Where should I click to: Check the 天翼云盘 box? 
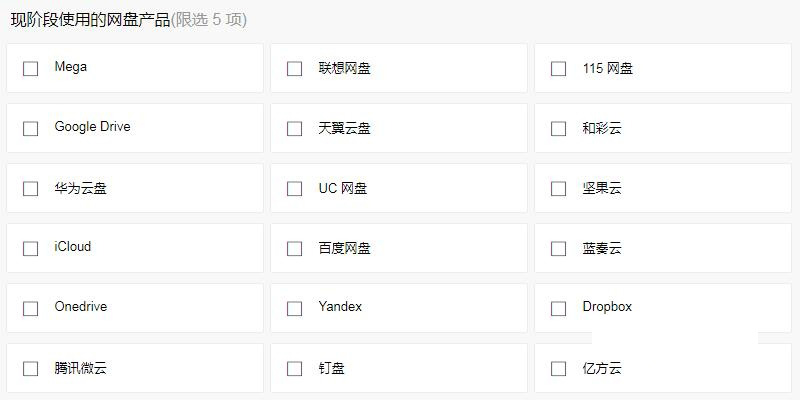pos(294,129)
